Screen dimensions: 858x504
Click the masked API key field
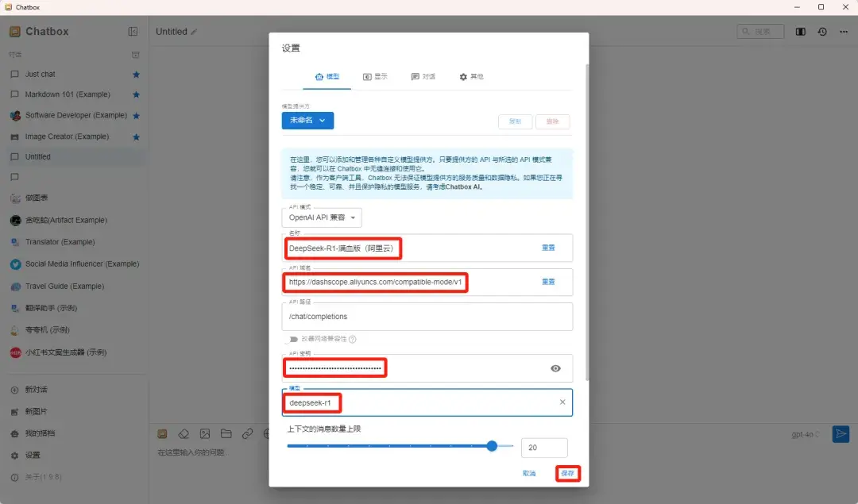click(427, 368)
